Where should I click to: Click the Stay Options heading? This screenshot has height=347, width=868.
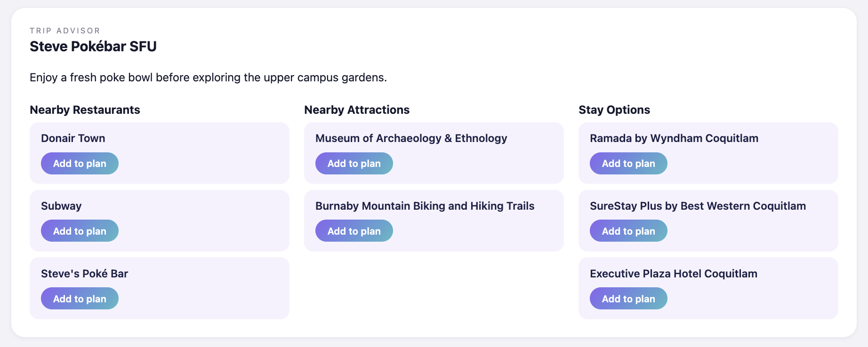pyautogui.click(x=614, y=110)
